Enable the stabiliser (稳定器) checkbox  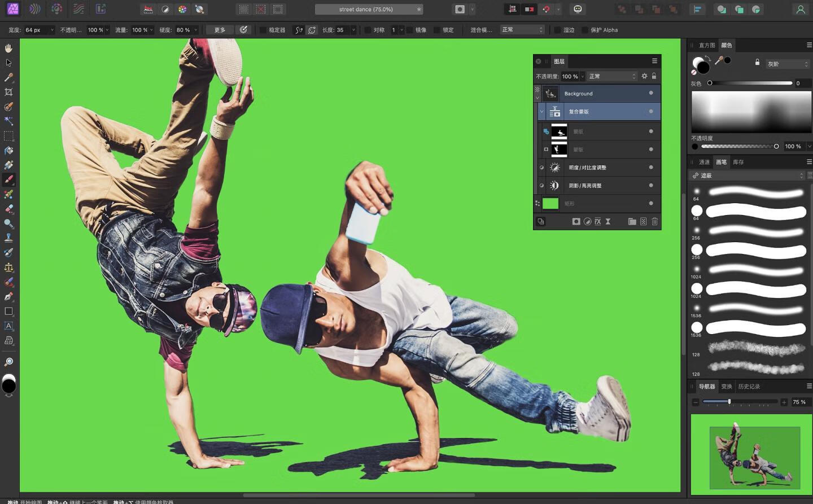tap(263, 30)
